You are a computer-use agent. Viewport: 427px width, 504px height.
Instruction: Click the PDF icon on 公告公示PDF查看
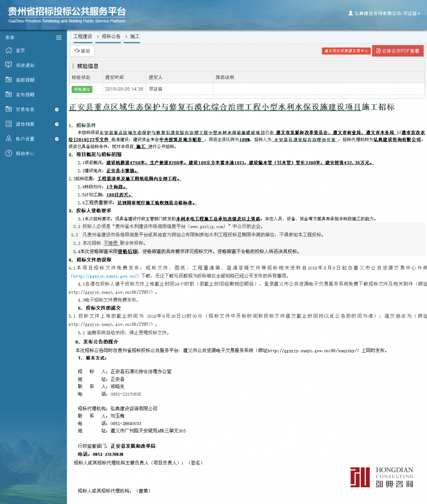pyautogui.click(x=378, y=51)
